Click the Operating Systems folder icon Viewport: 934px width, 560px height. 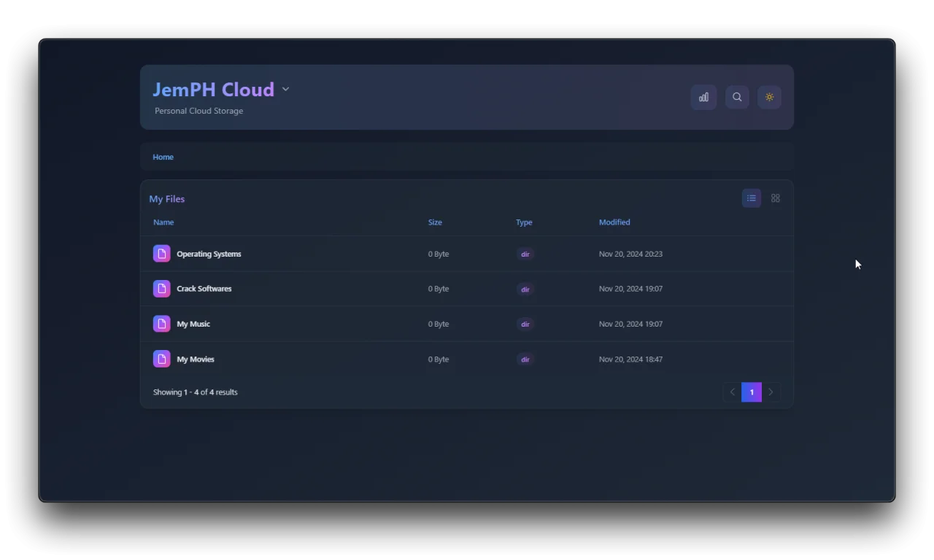tap(161, 254)
